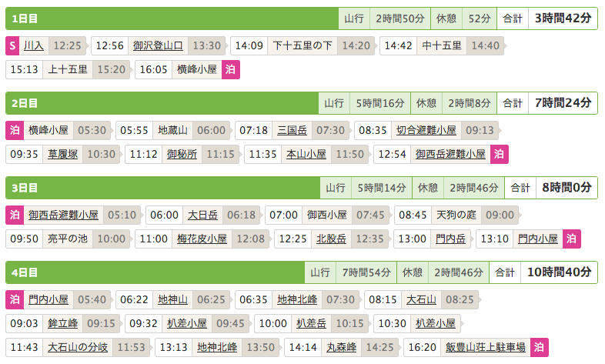
Task: Click the 泊 badge before 御西岳避難小屋 05:10
Action: [15, 215]
